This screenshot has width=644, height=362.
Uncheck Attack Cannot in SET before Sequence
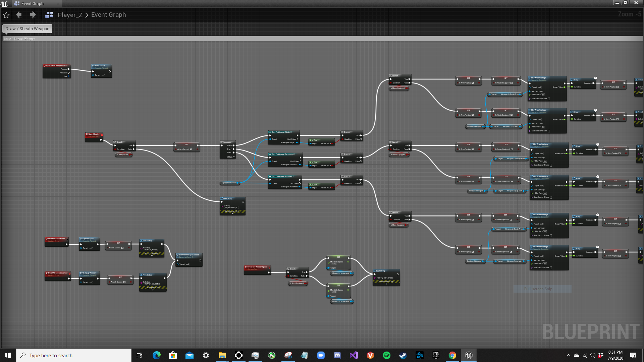pos(191,149)
